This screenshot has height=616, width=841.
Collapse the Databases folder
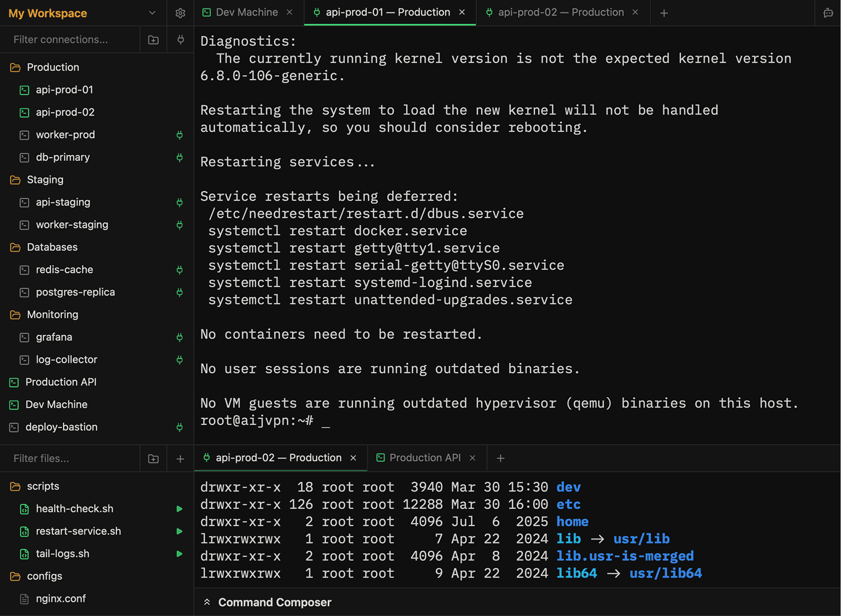[x=97, y=247]
